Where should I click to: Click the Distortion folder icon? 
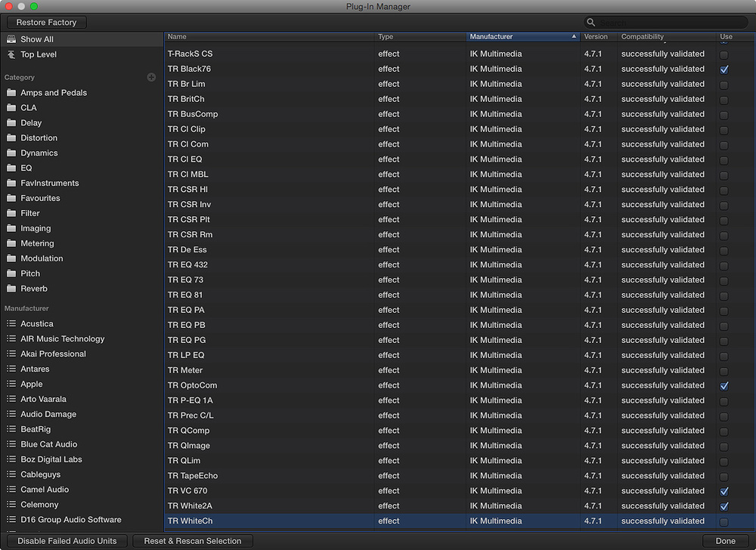click(11, 137)
